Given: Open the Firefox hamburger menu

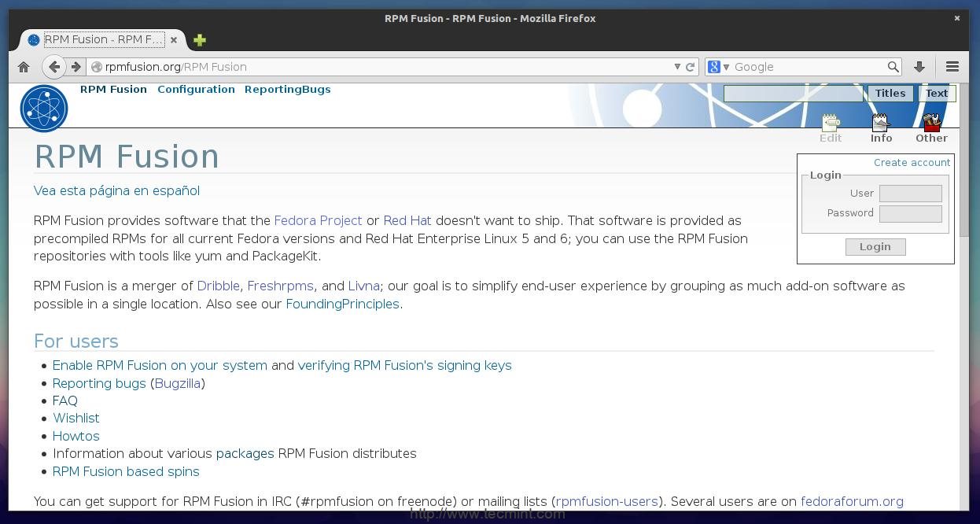Looking at the screenshot, I should pos(952,67).
